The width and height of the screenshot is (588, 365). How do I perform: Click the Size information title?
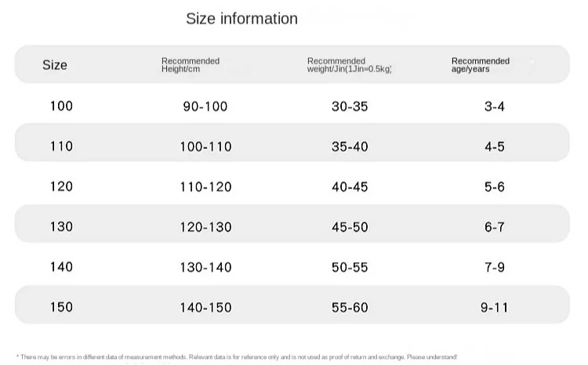[x=242, y=19]
